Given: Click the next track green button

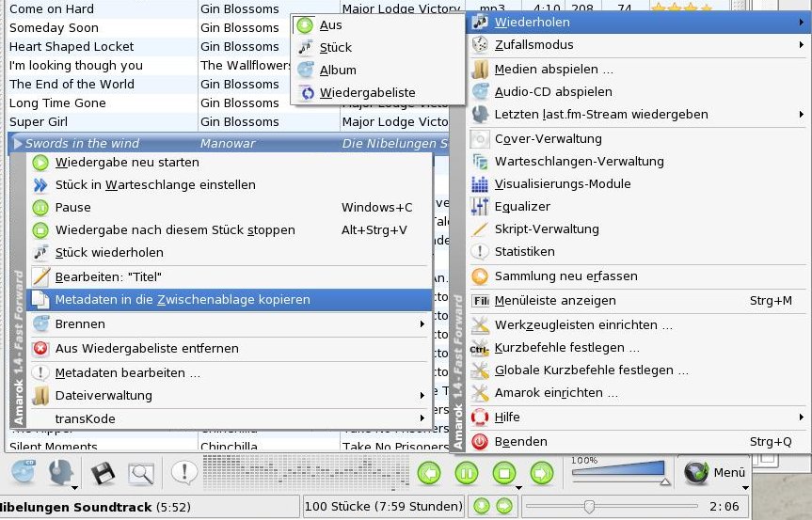Looking at the screenshot, I should [542, 473].
